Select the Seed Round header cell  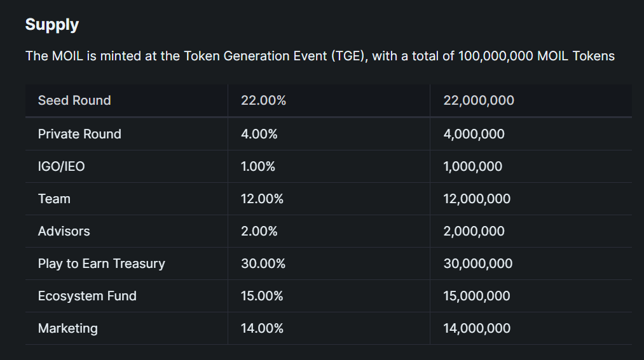(x=74, y=100)
